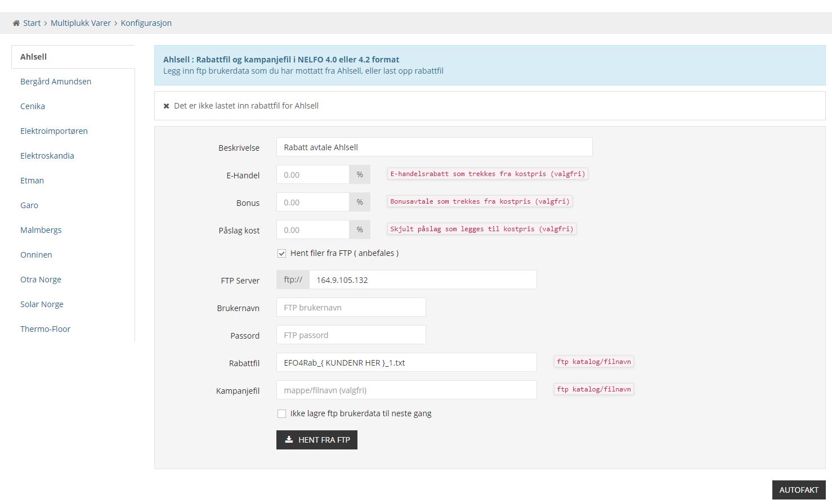The height and width of the screenshot is (504, 832).
Task: Focus the FTP Server address field
Action: coord(423,280)
